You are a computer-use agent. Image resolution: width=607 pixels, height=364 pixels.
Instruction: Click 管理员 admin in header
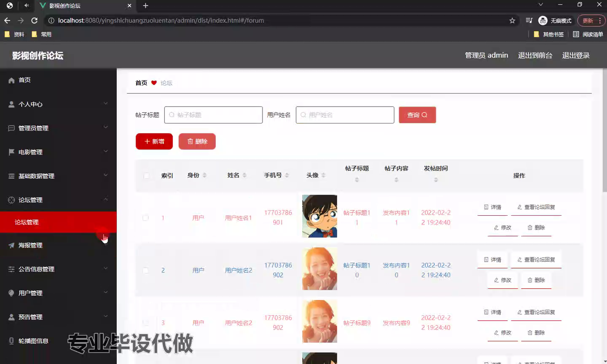[486, 56]
